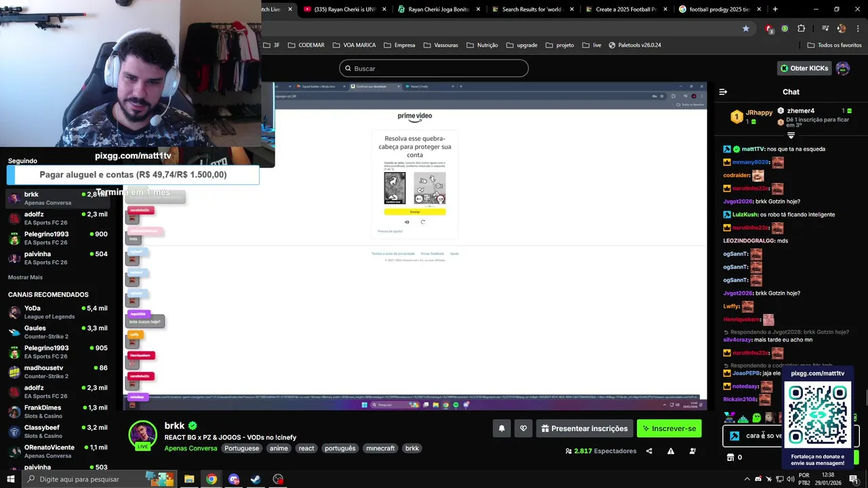Open a new browser tab with plus
Screen dimensions: 868x488
click(775, 9)
